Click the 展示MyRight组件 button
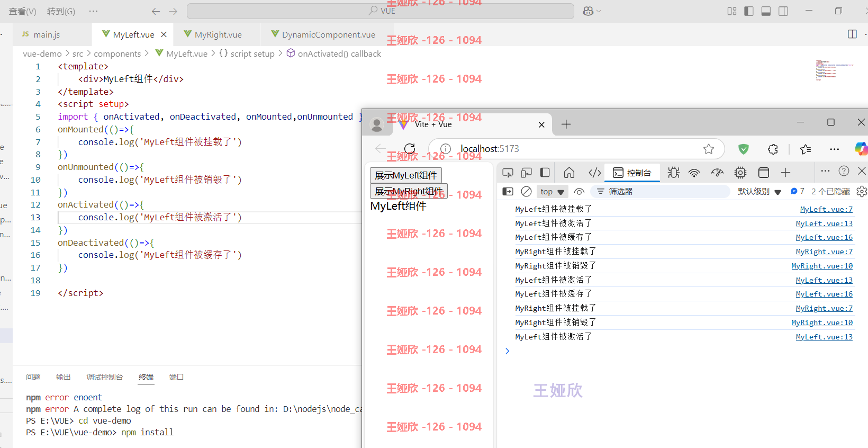The image size is (868, 448). pyautogui.click(x=409, y=191)
